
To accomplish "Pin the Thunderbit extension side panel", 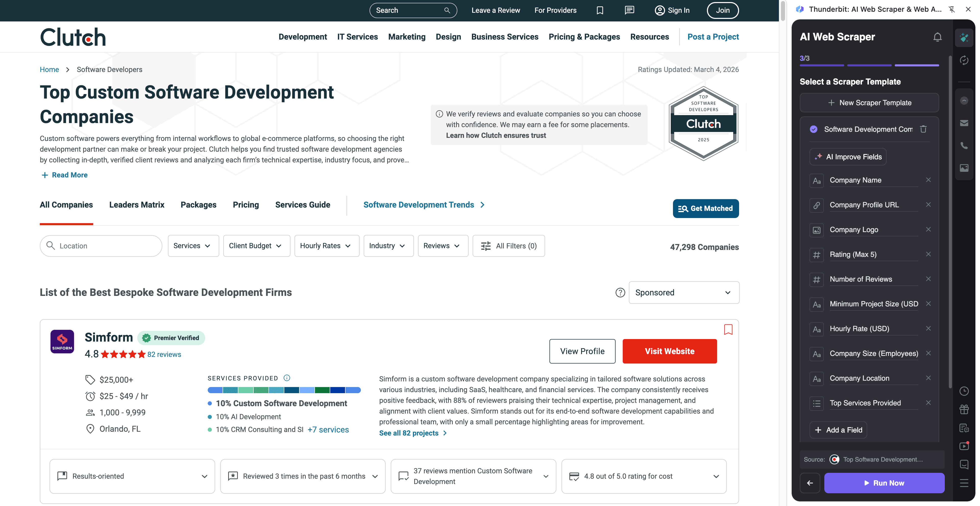I will (x=952, y=9).
